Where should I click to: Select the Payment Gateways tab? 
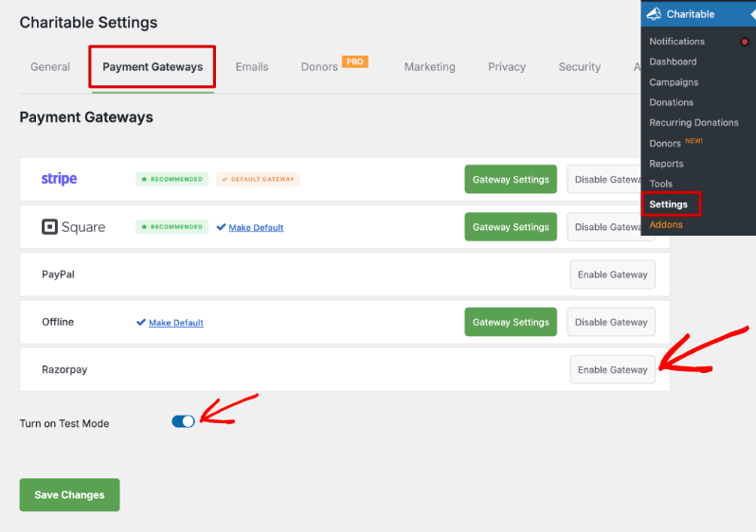[153, 67]
